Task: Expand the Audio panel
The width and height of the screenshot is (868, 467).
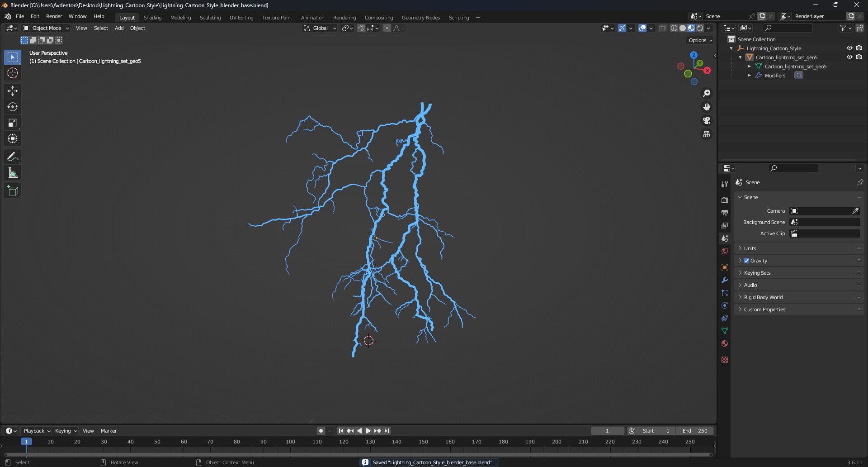Action: (799, 285)
